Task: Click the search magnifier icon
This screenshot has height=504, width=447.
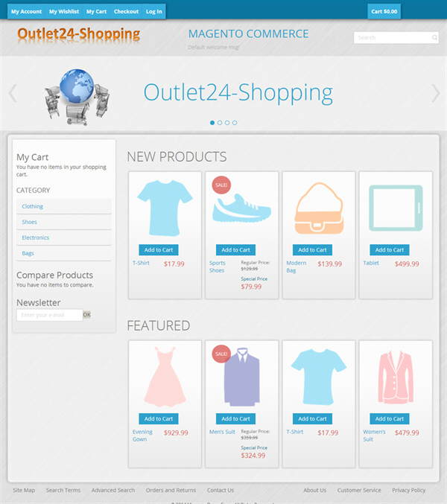Action: tap(434, 38)
